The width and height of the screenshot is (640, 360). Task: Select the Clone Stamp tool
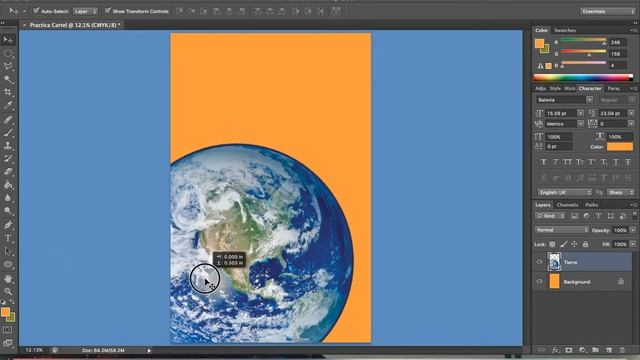click(8, 145)
